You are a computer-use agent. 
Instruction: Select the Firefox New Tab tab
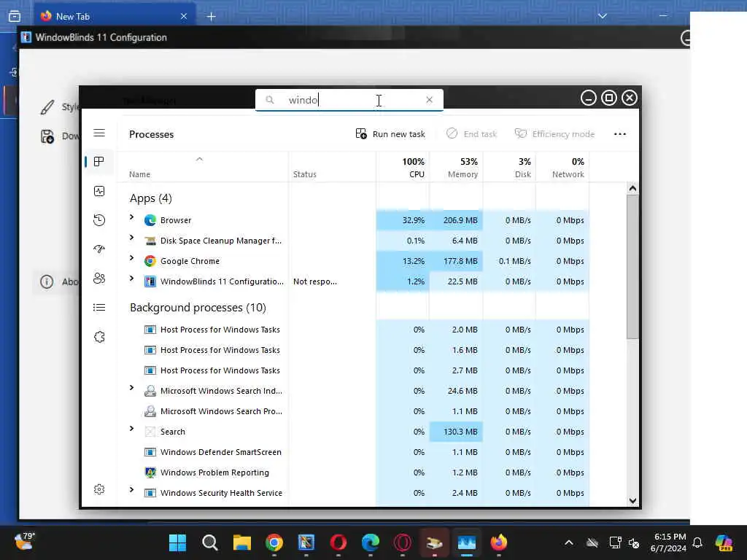point(115,16)
